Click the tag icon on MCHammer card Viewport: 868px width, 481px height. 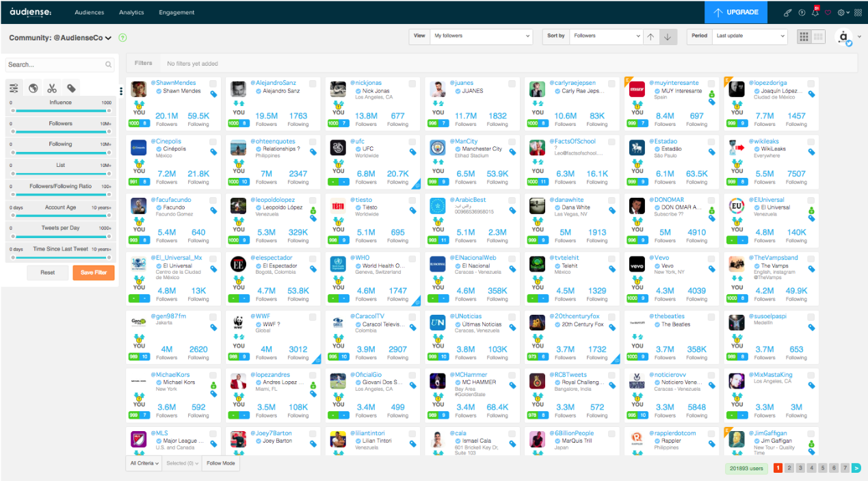pos(513,386)
